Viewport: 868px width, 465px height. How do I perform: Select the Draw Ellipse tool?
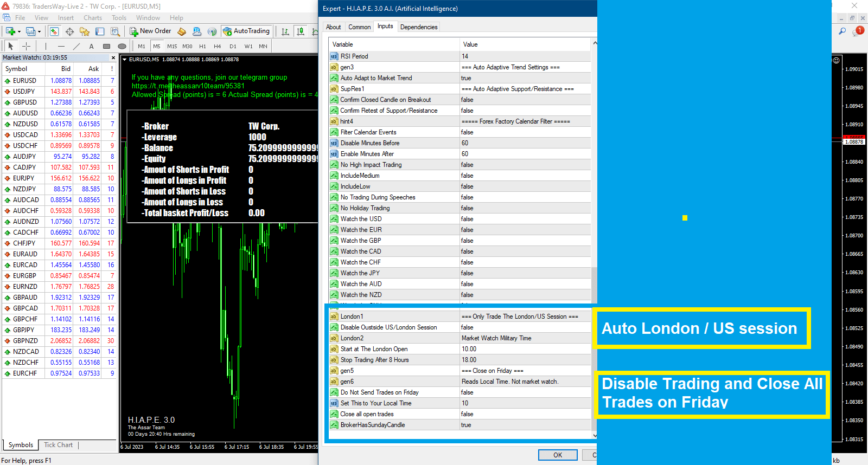click(x=122, y=47)
